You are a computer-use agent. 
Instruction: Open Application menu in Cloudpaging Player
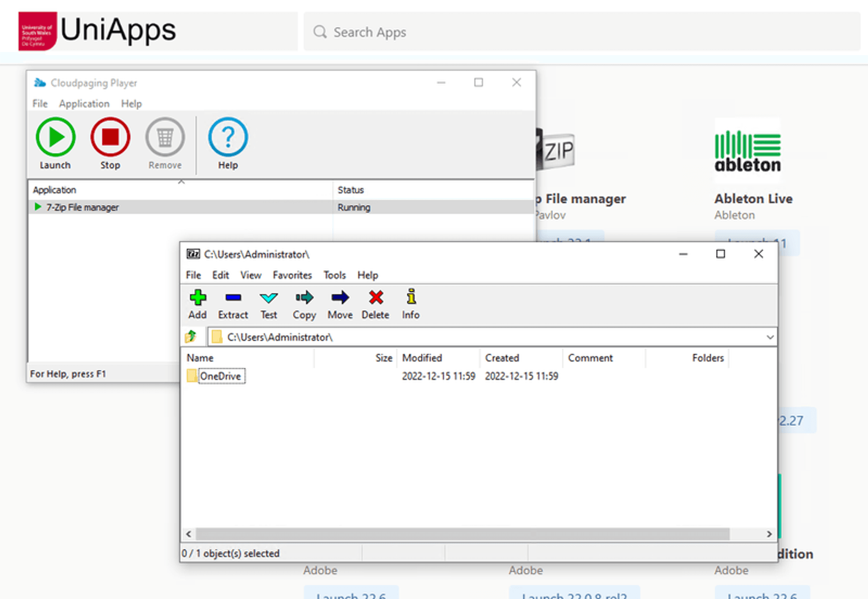tap(84, 104)
